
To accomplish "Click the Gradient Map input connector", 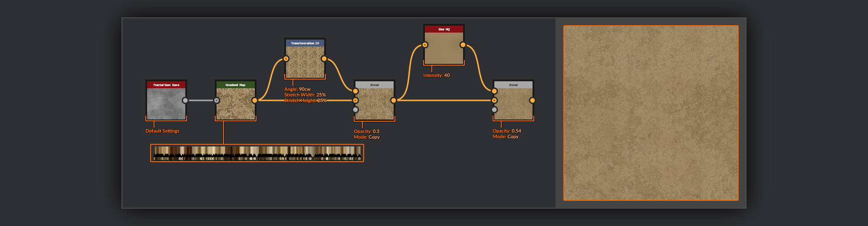I will click(217, 100).
